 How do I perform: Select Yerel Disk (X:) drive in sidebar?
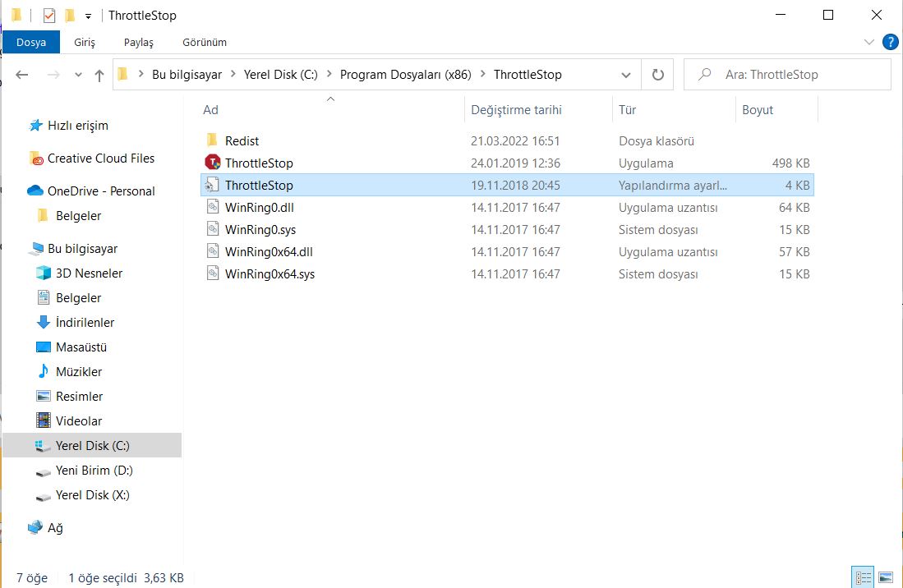coord(92,495)
